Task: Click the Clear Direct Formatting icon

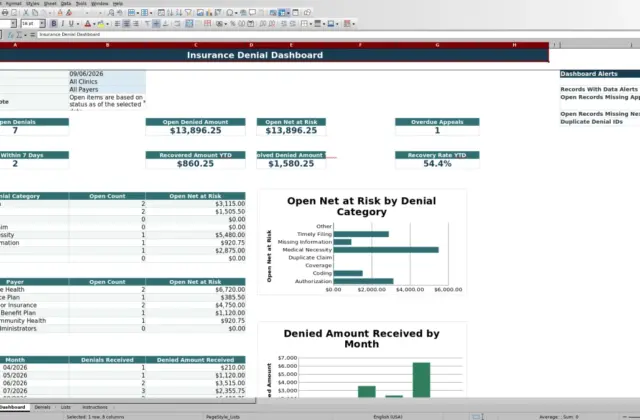Action: coord(69,13)
